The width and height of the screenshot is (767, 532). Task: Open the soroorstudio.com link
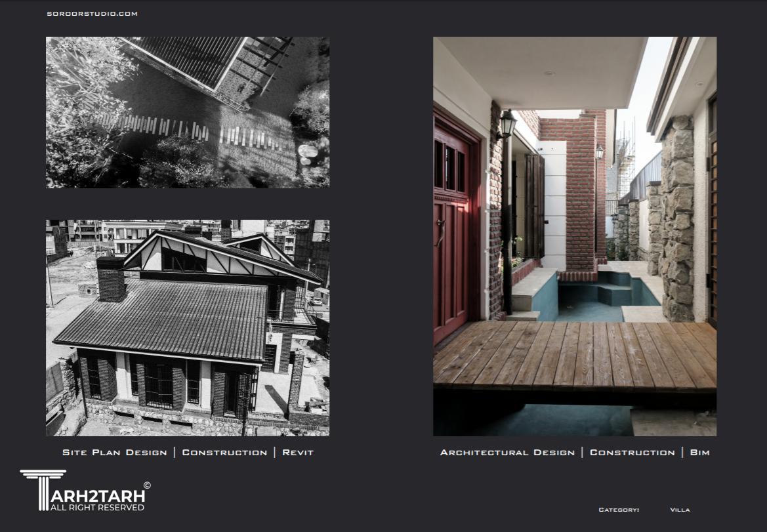tap(92, 14)
